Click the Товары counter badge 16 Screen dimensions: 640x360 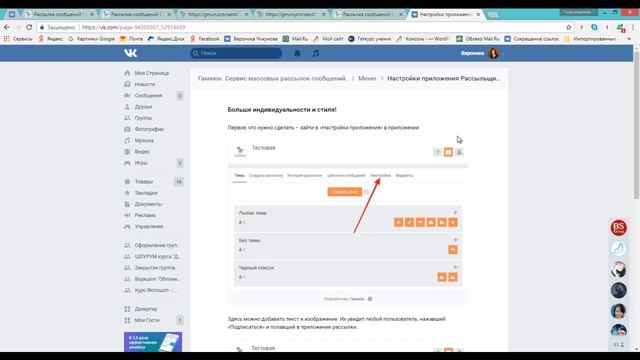[179, 182]
